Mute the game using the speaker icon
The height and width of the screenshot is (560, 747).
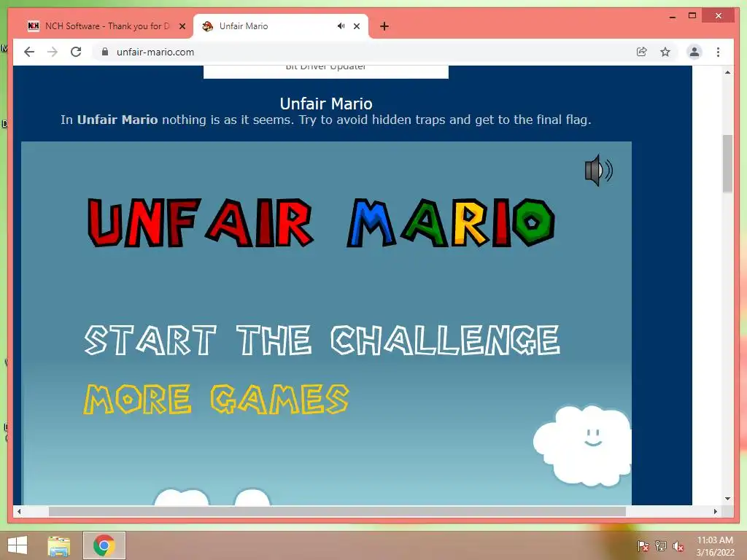(599, 170)
